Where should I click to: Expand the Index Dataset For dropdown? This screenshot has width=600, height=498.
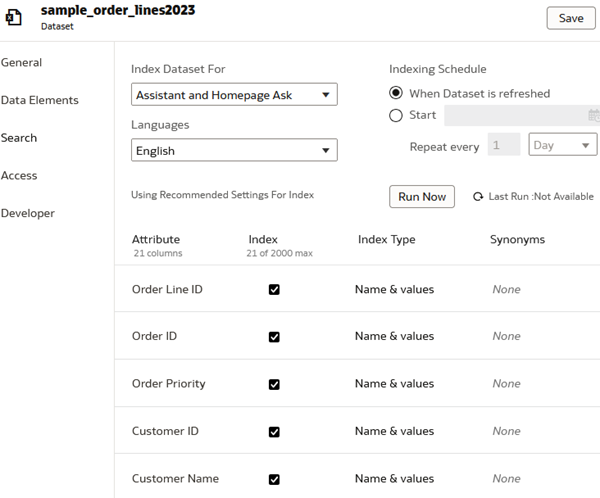tap(234, 95)
